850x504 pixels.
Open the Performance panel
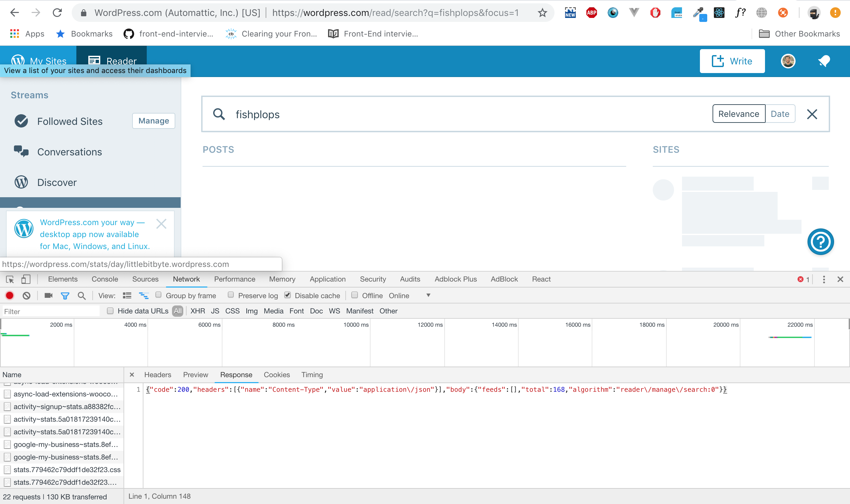pos(235,279)
